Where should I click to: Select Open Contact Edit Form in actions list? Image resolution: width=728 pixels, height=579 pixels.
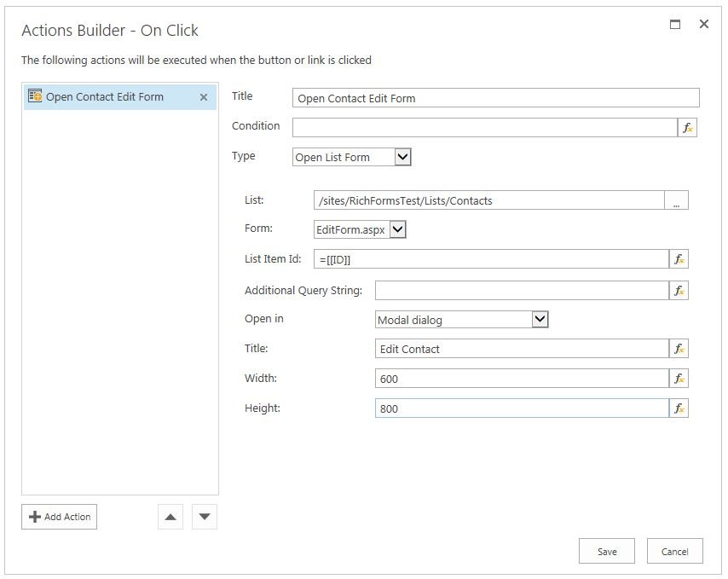[x=104, y=97]
